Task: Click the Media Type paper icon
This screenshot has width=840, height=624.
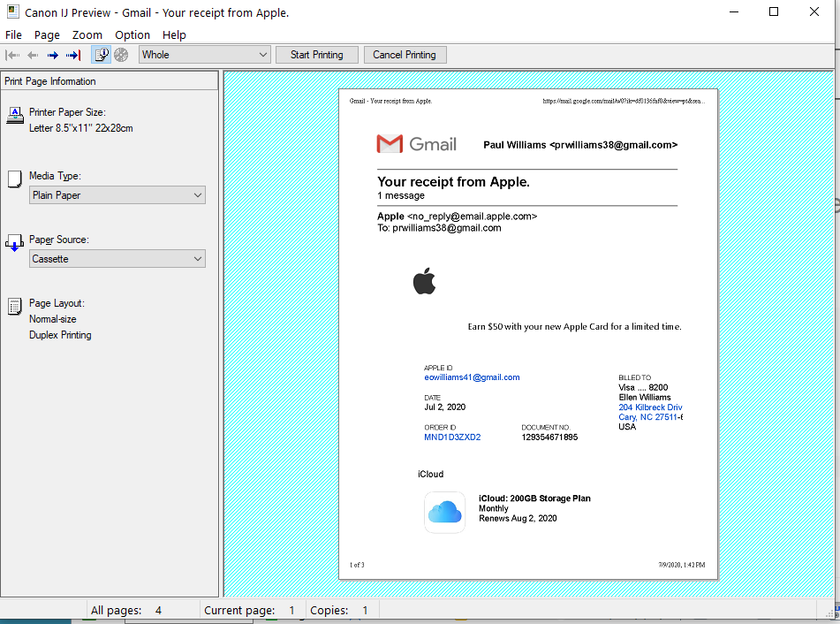Action: pos(14,179)
